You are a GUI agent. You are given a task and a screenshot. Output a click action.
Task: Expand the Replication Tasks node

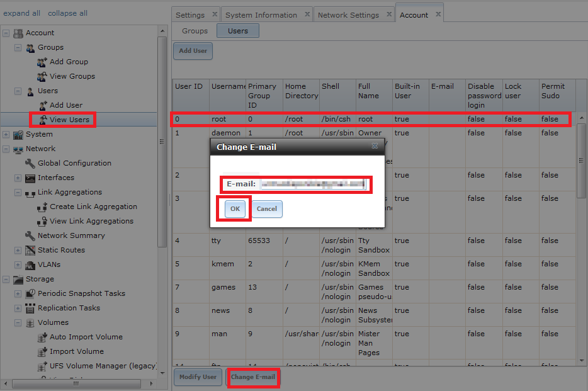click(18, 308)
